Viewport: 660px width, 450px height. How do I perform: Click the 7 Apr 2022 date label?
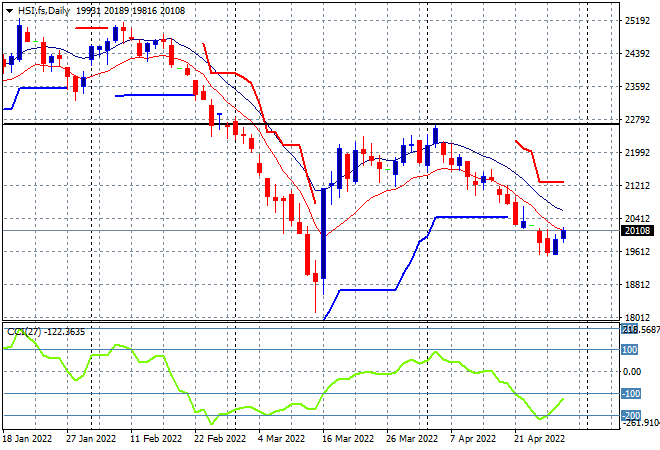tap(473, 439)
